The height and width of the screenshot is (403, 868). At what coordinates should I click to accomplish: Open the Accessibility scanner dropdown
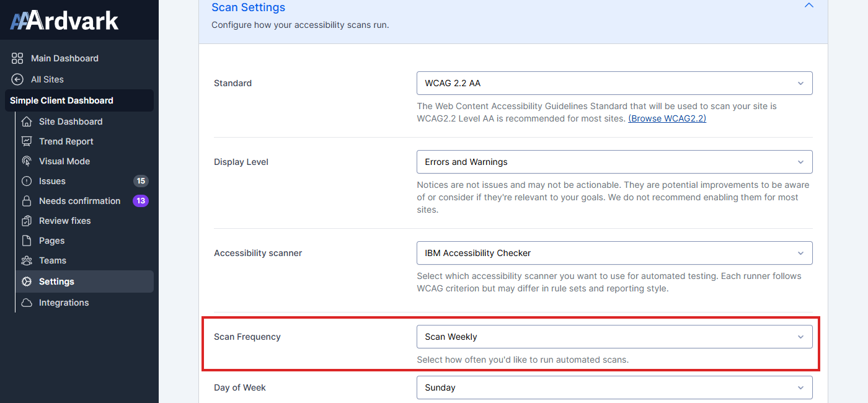click(614, 253)
